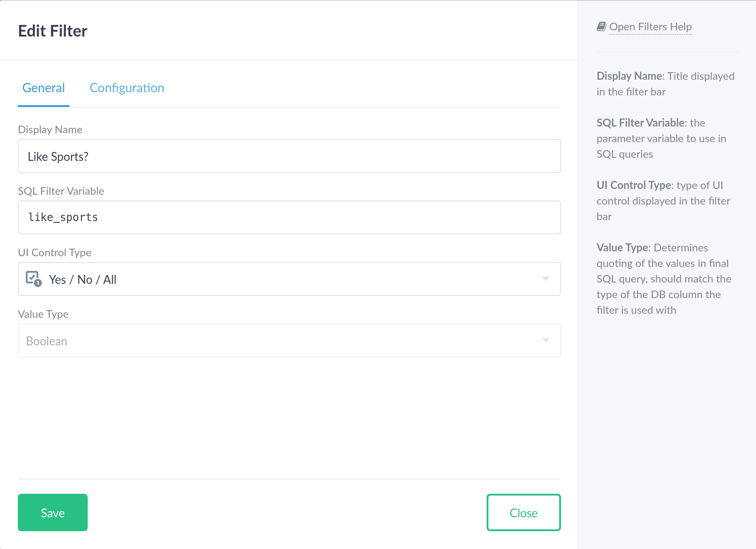Click the UI Control Type label

(54, 253)
